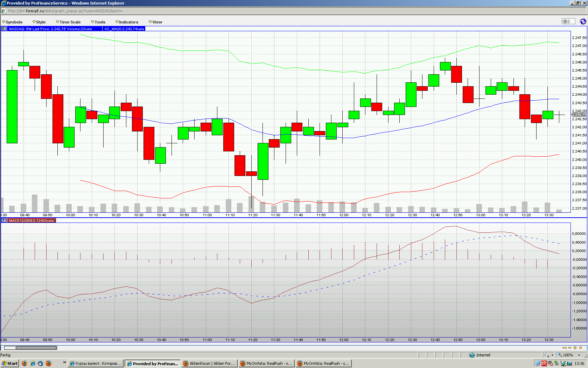588x368 pixels.
Task: Click the 0,60000 MACD axis label
Action: point(579,233)
